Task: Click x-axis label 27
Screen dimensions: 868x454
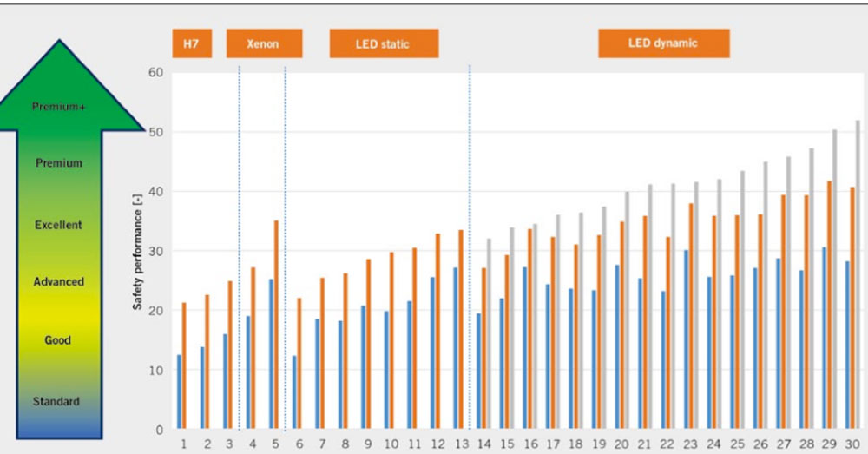Action: point(783,444)
